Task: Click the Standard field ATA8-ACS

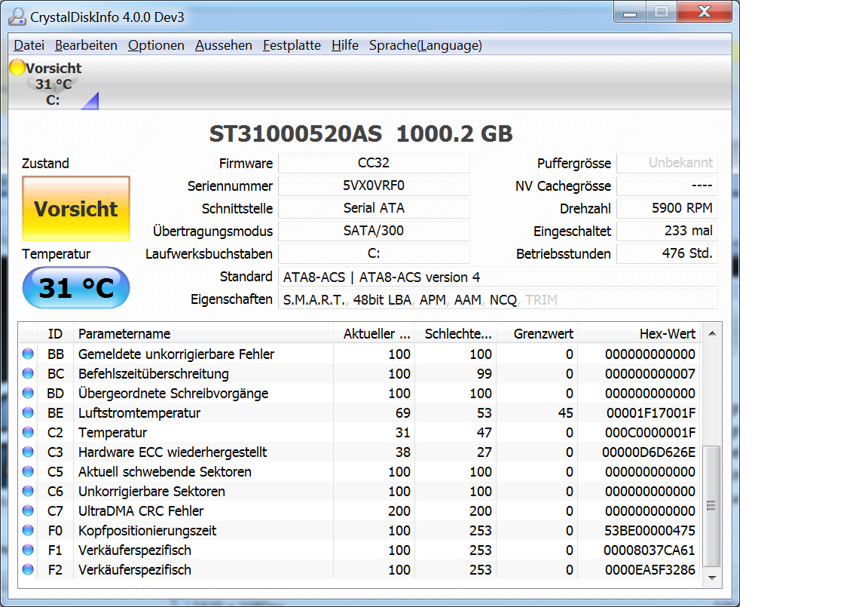Action: click(497, 277)
